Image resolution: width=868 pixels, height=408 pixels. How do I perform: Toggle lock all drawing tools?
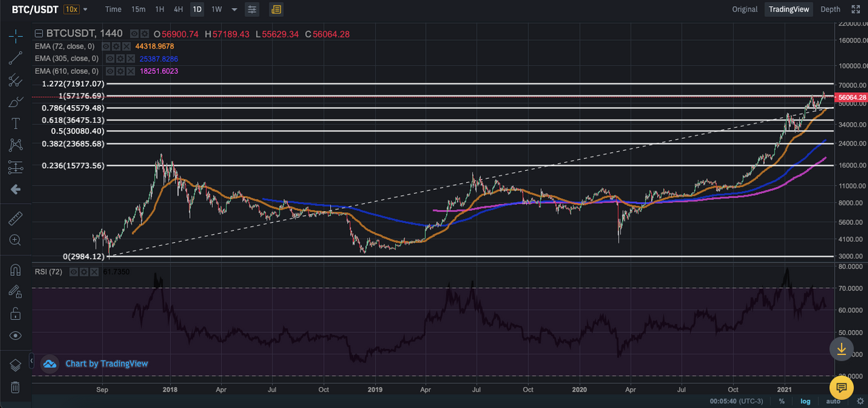pos(16,313)
